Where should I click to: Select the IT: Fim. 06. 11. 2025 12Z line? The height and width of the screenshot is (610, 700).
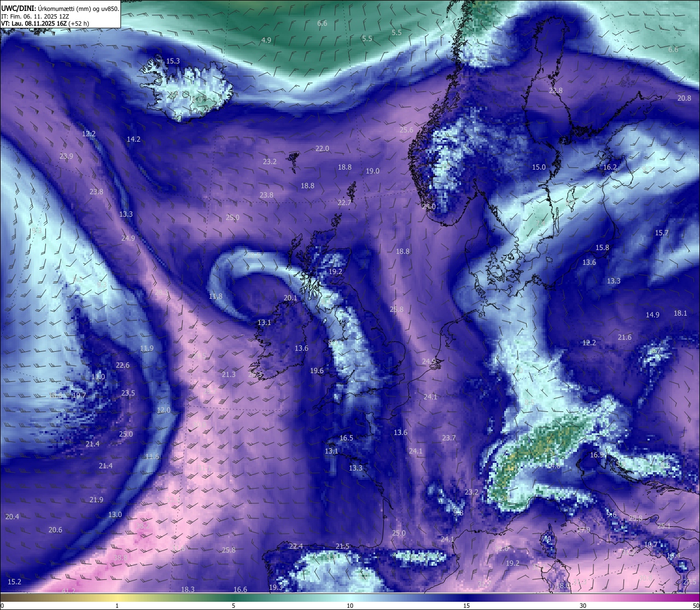click(35, 16)
